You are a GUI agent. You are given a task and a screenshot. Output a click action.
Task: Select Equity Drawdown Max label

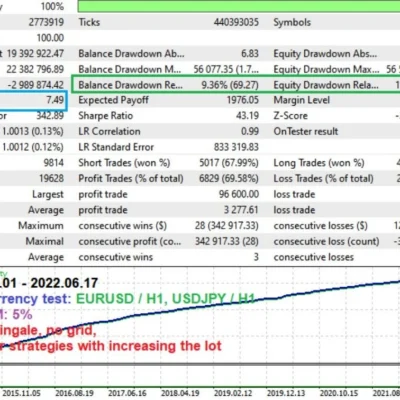point(326,69)
